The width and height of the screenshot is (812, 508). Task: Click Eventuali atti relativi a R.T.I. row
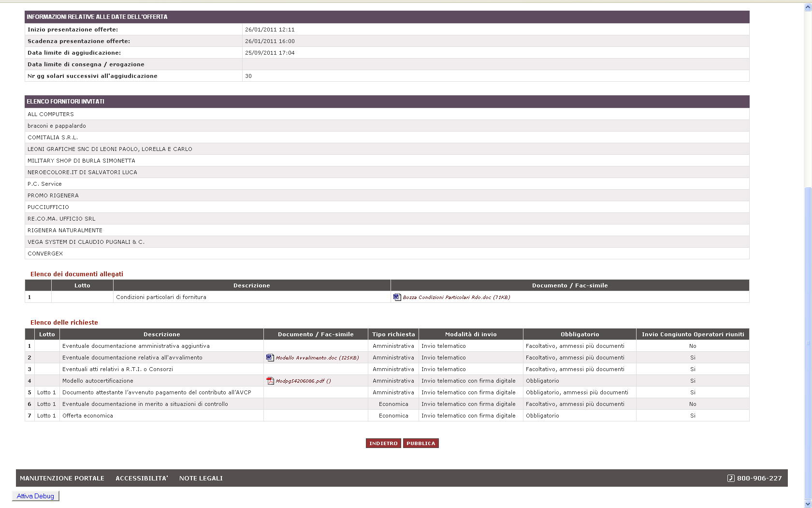(387, 369)
